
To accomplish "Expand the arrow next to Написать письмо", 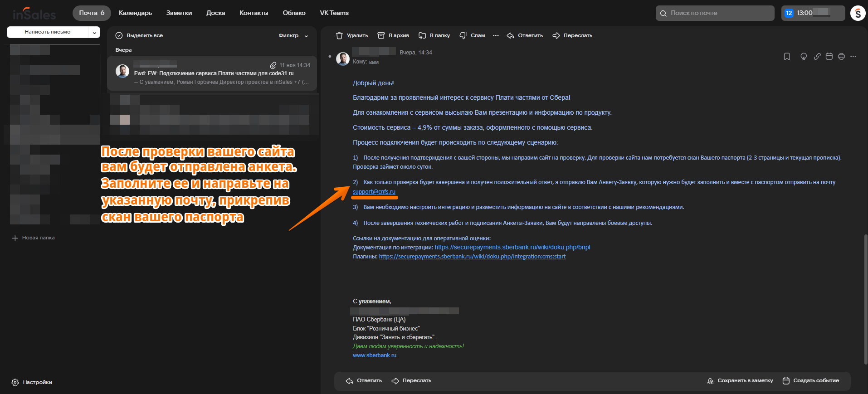I will point(94,32).
